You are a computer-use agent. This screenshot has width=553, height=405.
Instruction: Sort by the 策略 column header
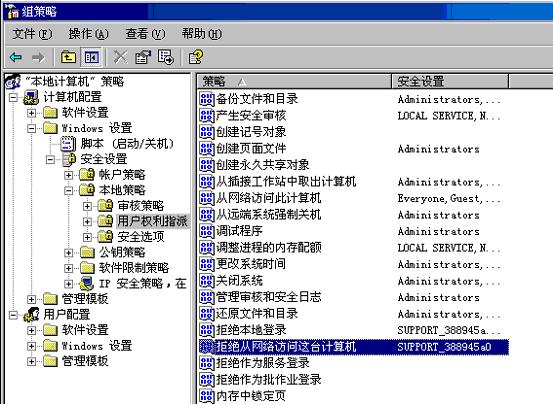click(294, 81)
